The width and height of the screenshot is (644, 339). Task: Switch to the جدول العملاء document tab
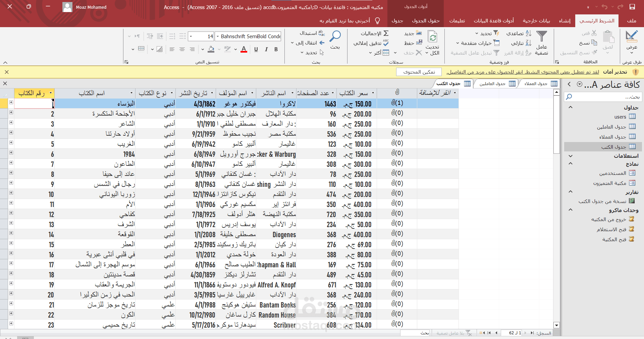click(539, 84)
